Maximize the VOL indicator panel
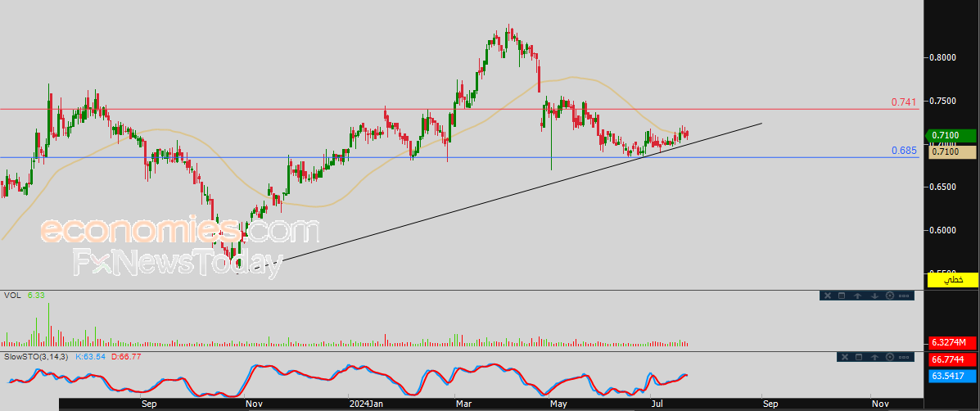Viewport: 980px width, 411px height. [x=842, y=296]
